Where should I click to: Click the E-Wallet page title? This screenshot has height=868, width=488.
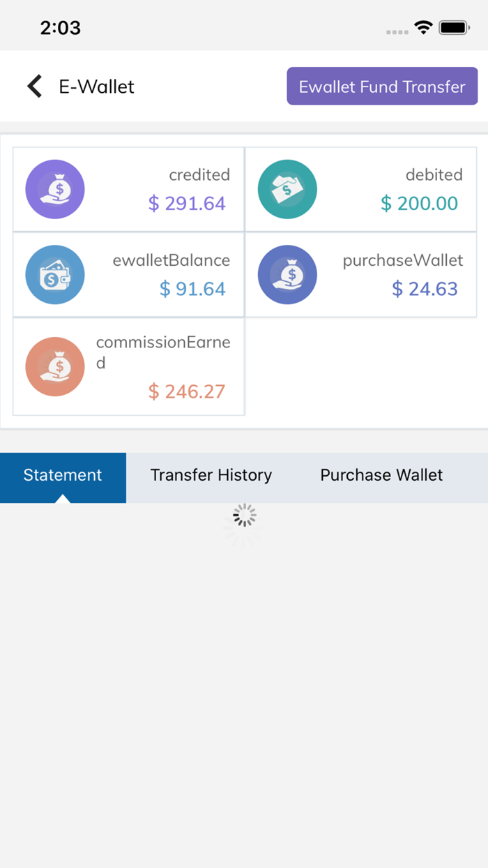click(x=96, y=87)
